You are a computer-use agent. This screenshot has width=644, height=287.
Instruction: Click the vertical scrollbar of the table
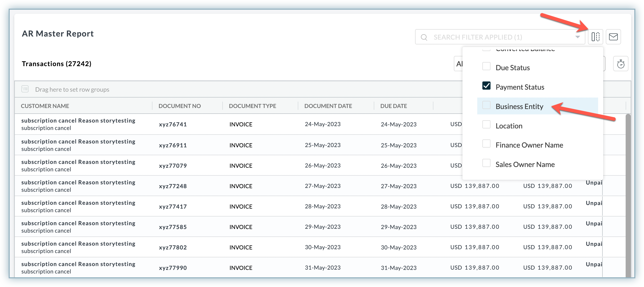[x=628, y=196]
